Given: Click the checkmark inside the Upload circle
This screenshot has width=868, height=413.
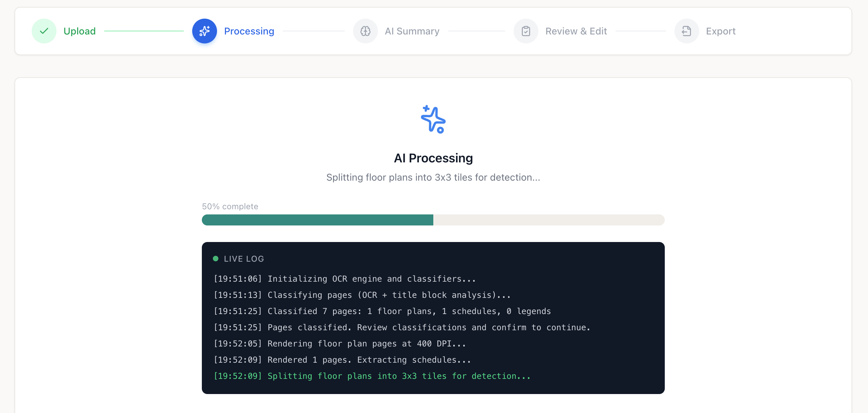Looking at the screenshot, I should coord(44,31).
